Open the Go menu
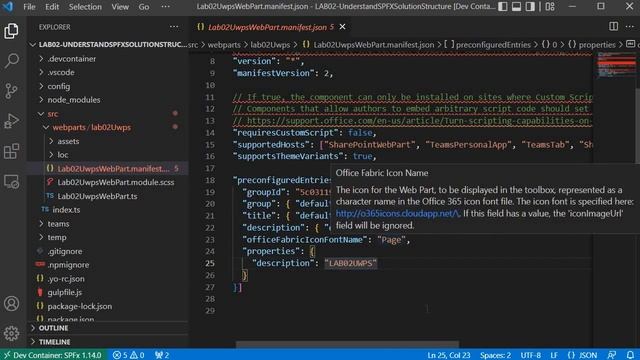 144,7
